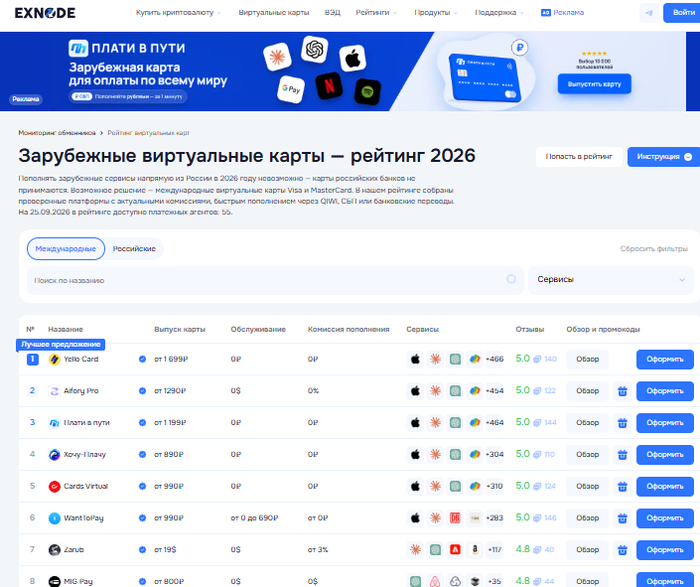Click Оформить for MIG Pay
The image size is (700, 587).
pos(665,580)
